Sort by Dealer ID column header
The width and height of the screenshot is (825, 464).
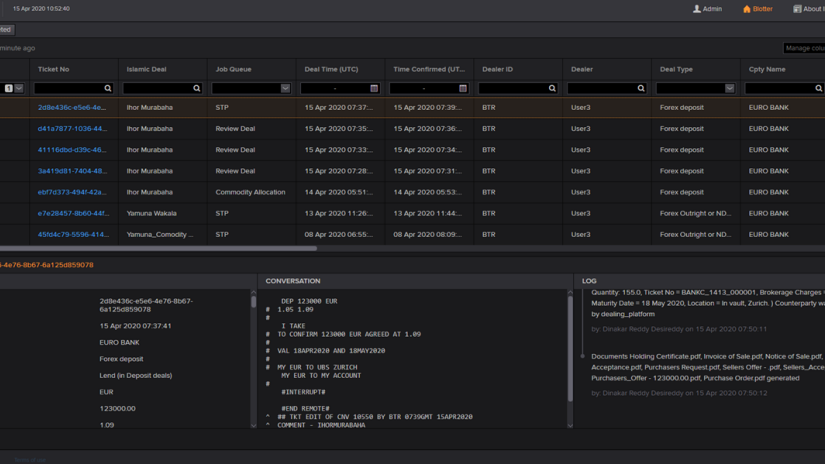pyautogui.click(x=497, y=69)
